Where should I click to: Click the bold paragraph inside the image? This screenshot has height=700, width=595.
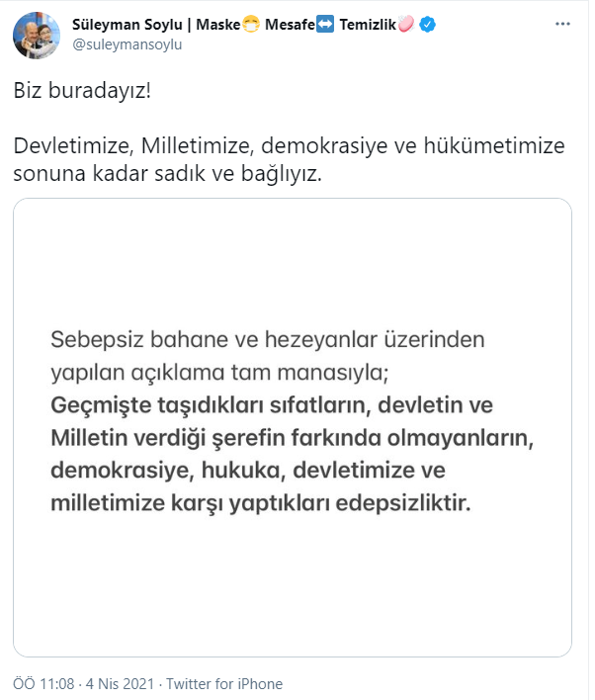[261, 455]
